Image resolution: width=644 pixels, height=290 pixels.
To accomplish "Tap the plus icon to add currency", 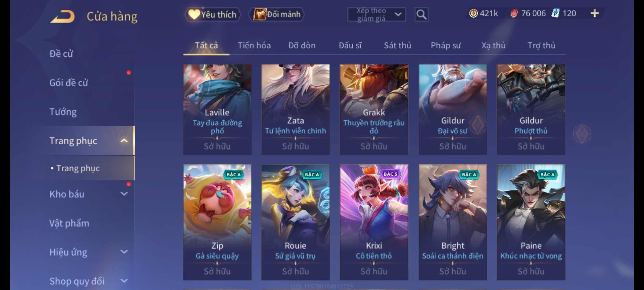I will point(595,13).
